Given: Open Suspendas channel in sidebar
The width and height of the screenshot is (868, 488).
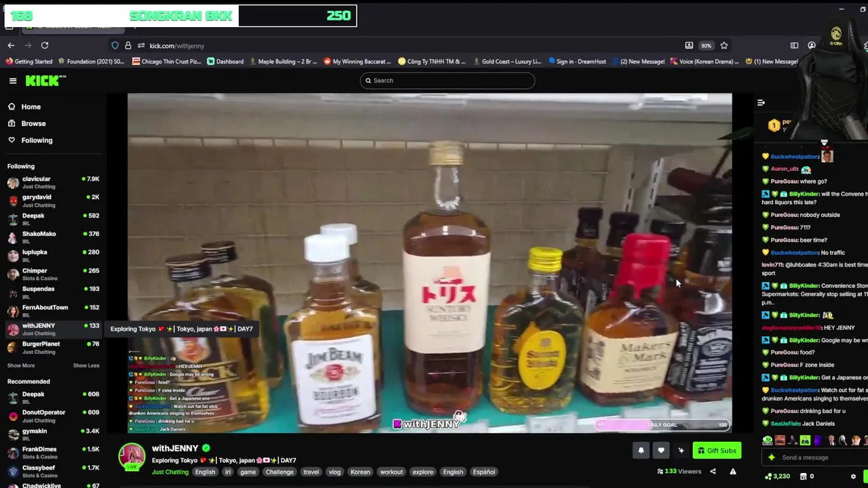Looking at the screenshot, I should click(53, 292).
